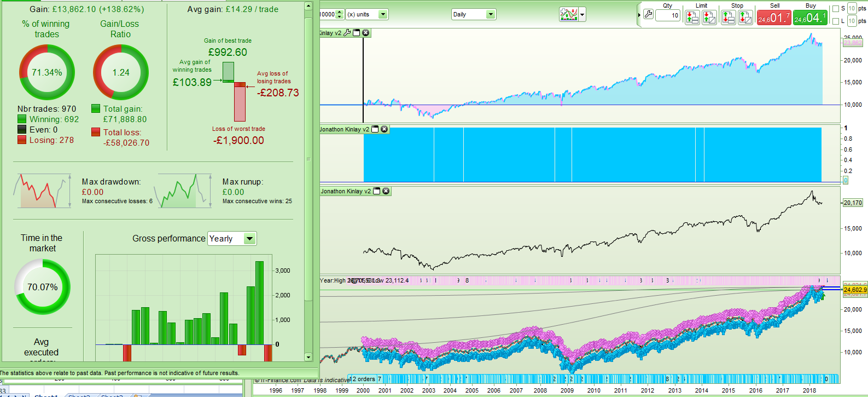This screenshot has width=868, height=397.
Task: Click the units count stepper arrows
Action: pyautogui.click(x=340, y=15)
